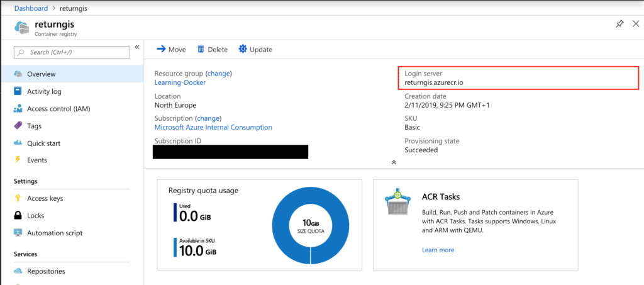Collapse the sidebar with double chevron
Viewport: 644px width, 285px height.
[137, 47]
